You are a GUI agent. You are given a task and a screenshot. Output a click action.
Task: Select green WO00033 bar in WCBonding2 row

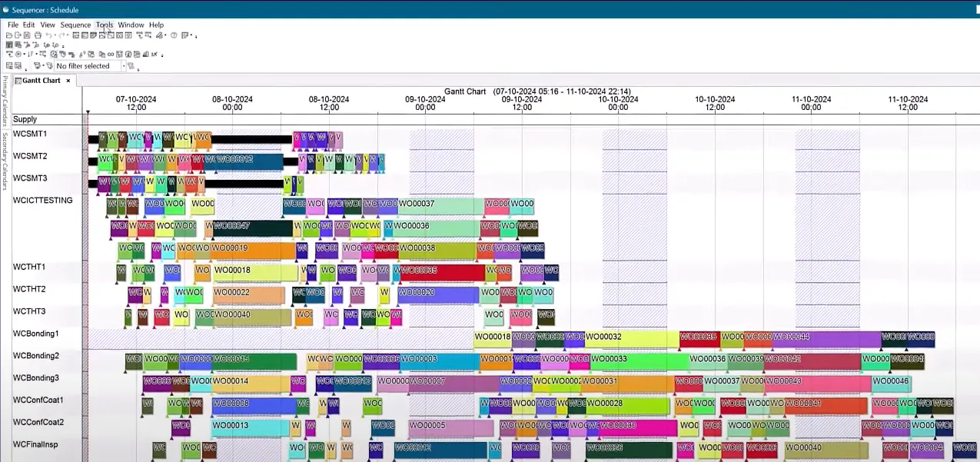coord(639,361)
